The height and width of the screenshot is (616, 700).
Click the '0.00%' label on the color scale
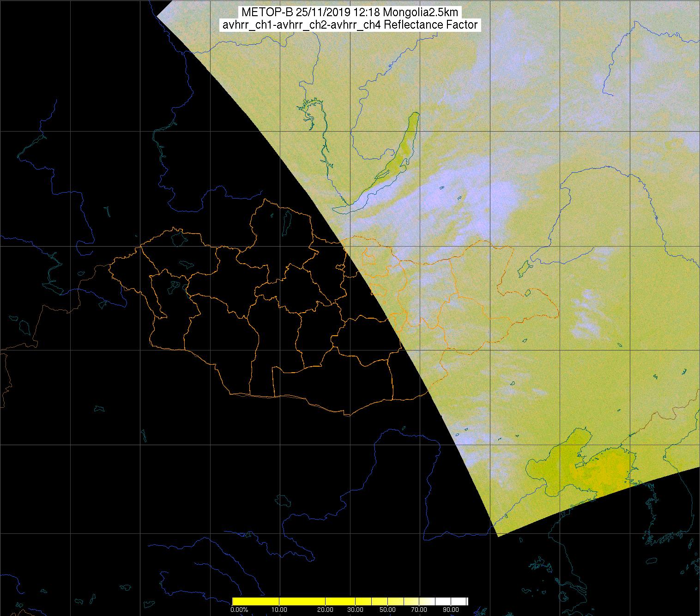[x=239, y=610]
